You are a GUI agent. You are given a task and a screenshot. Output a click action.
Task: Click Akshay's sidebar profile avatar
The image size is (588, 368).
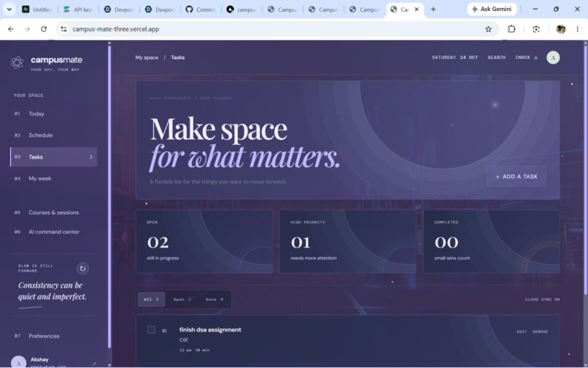pos(18,362)
